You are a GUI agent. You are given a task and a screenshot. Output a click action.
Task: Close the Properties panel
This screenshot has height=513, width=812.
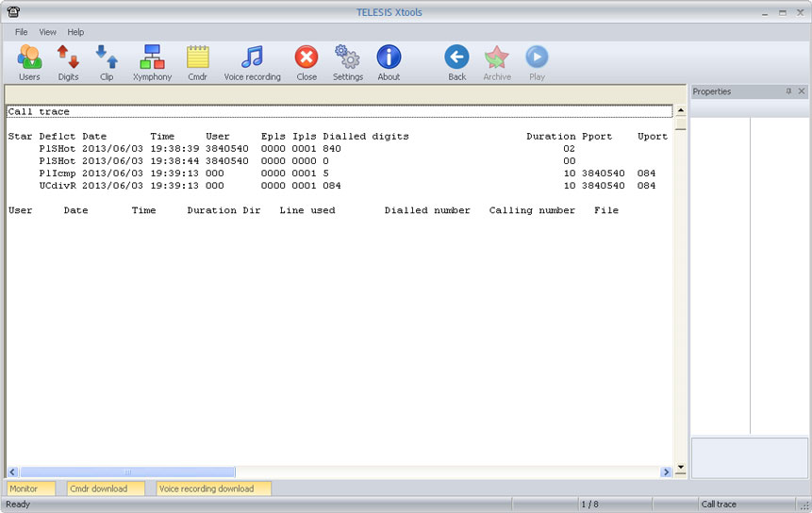(x=802, y=91)
